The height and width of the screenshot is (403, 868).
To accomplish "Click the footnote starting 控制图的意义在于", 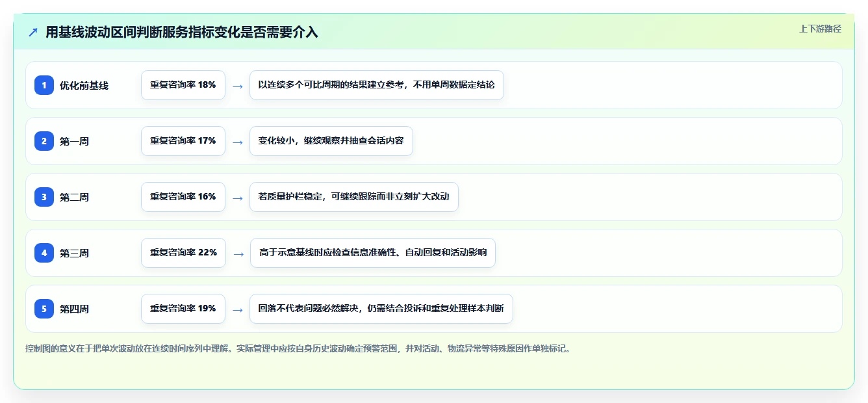I will [x=299, y=348].
